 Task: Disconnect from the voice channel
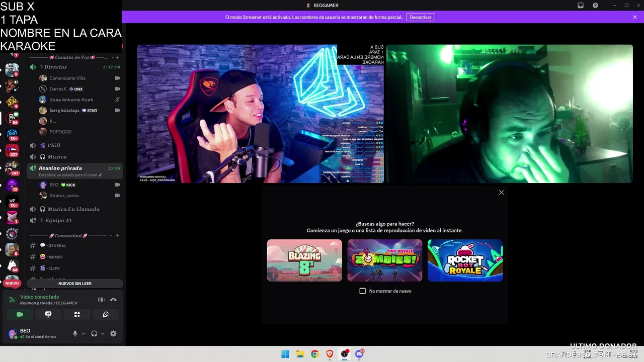113,300
